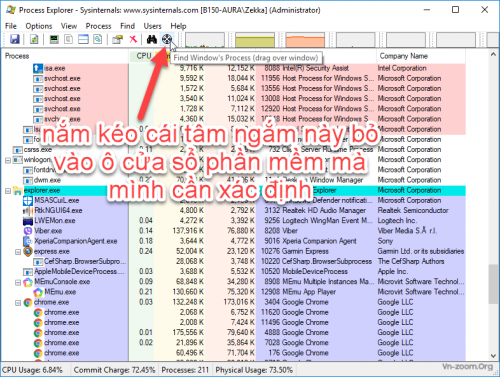Collapse the express.exe tree node
The height and width of the screenshot is (377, 500).
pyautogui.click(x=18, y=252)
